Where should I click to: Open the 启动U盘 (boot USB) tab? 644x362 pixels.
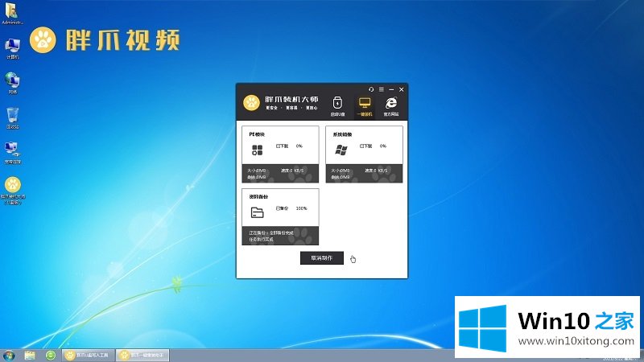point(337,105)
